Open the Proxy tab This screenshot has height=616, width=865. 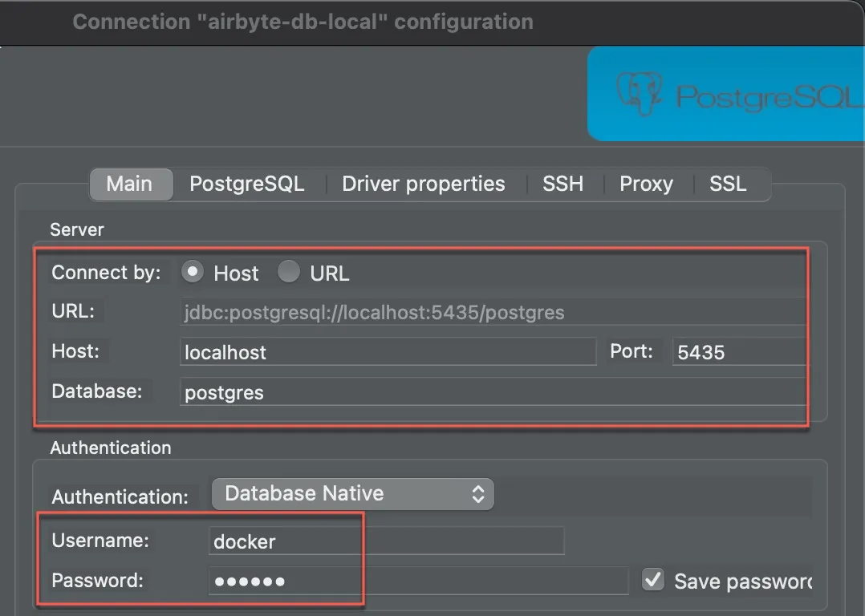(646, 184)
